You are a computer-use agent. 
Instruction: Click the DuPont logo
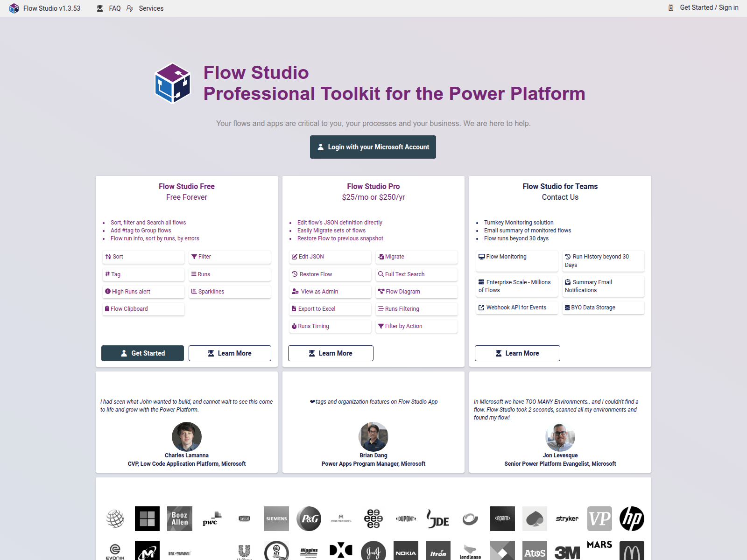(406, 518)
